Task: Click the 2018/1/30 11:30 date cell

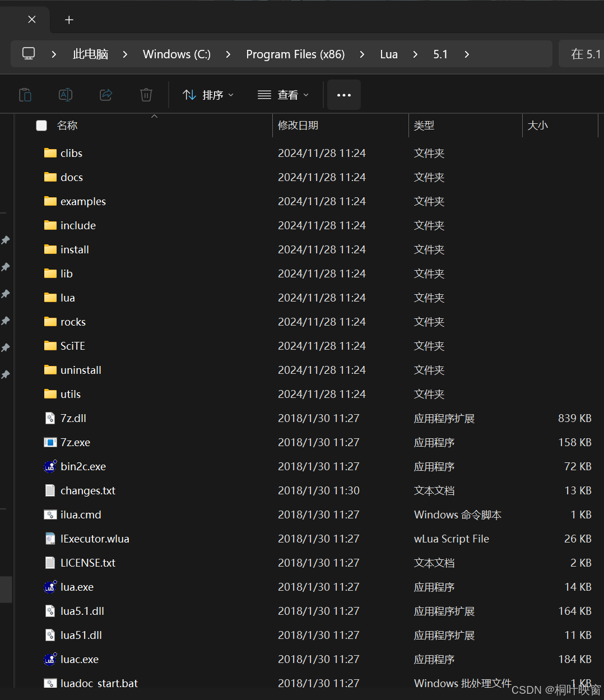Action: [x=319, y=490]
